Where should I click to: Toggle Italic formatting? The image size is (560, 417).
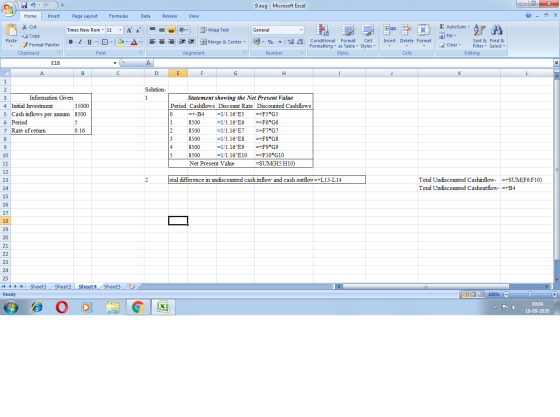pos(80,42)
